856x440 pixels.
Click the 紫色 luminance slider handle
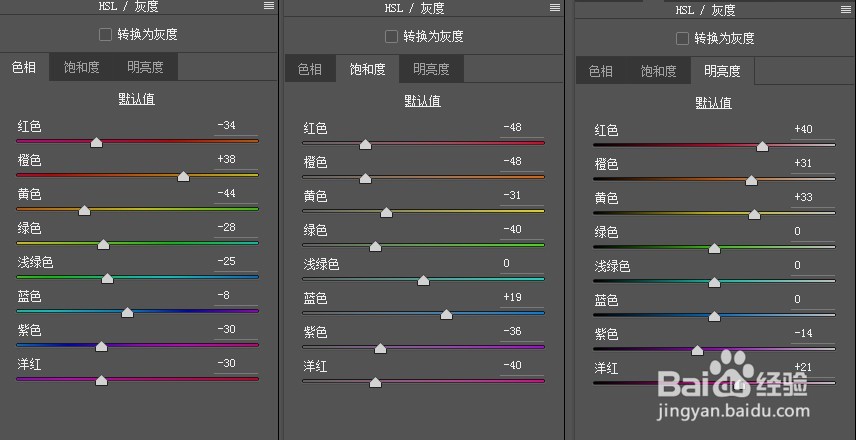(697, 350)
